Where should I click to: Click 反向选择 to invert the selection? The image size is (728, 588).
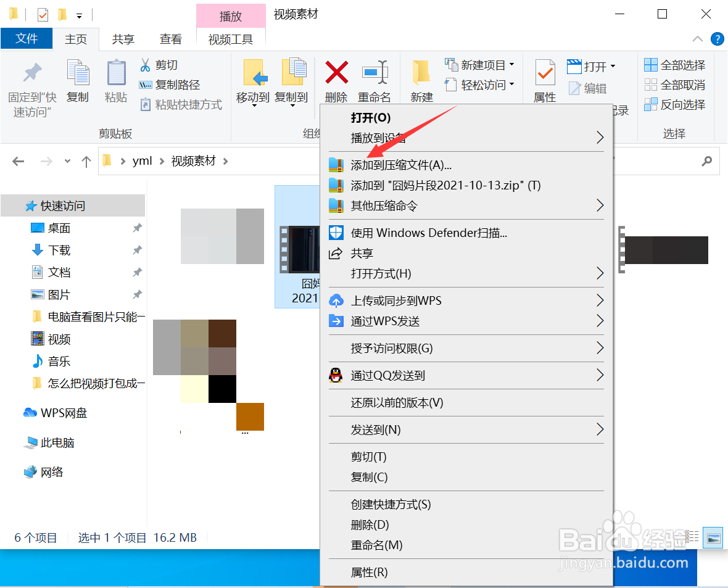click(674, 105)
